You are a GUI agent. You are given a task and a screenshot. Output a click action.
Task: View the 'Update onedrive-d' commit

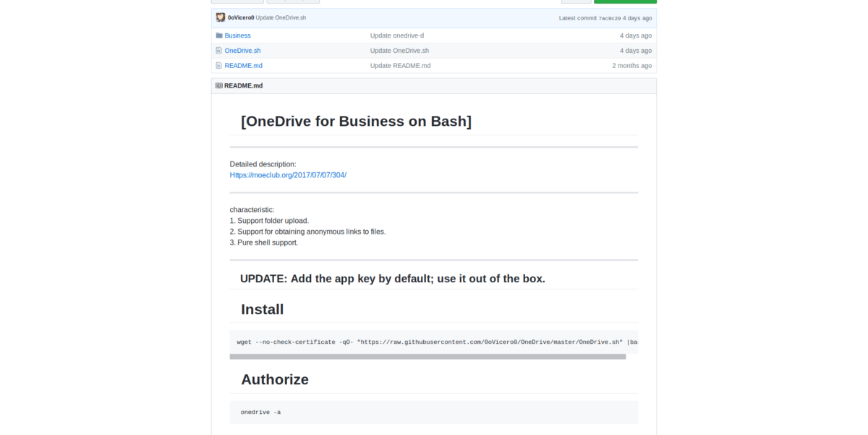(396, 35)
